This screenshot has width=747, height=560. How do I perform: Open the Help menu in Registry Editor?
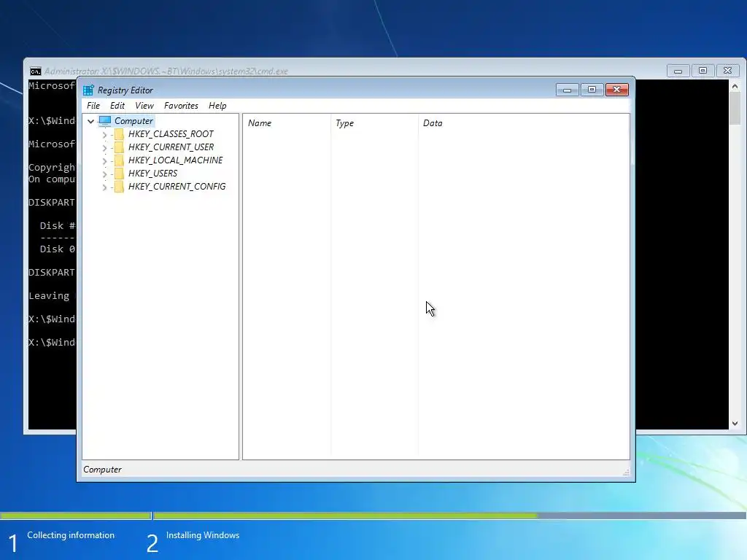click(217, 106)
